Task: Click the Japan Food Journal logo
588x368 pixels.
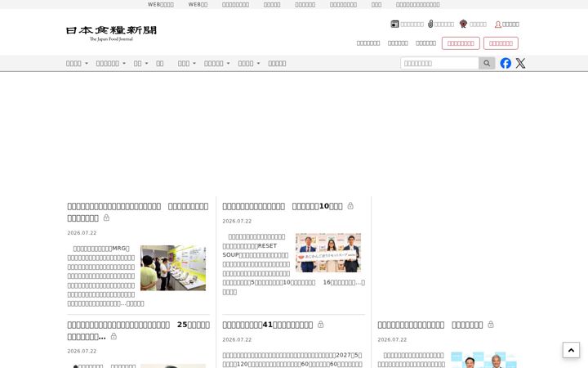Action: click(111, 34)
